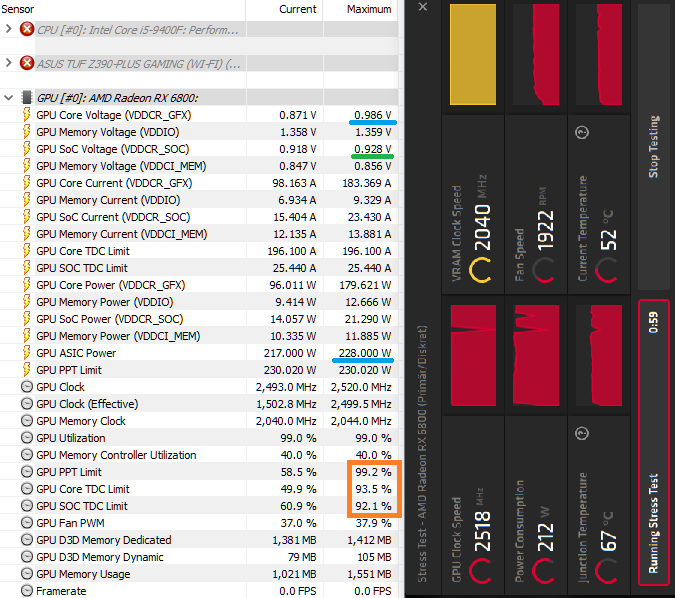
Task: Click the chip icon beside GPU [#0] AMD Radeon
Action: click(27, 97)
